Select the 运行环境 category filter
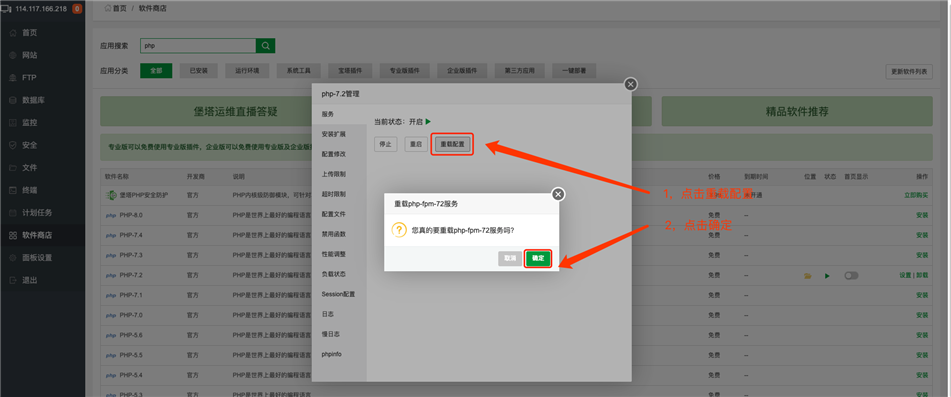951x397 pixels. point(247,71)
